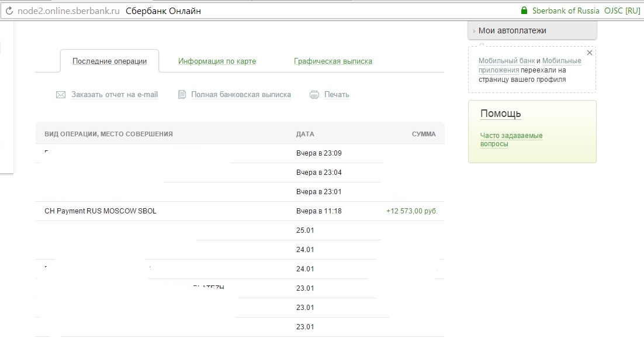Click the Заказать отчет на e-mail link
The image size is (644, 348).
coord(115,95)
